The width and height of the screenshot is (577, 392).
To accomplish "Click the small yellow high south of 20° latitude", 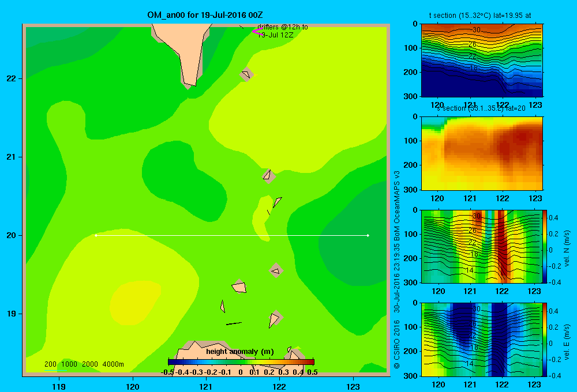I will [134, 302].
